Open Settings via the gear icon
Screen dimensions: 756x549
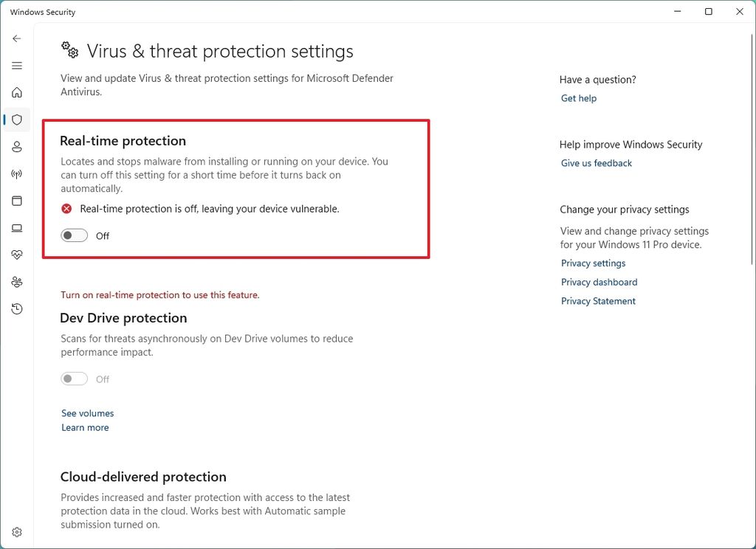[x=16, y=531]
